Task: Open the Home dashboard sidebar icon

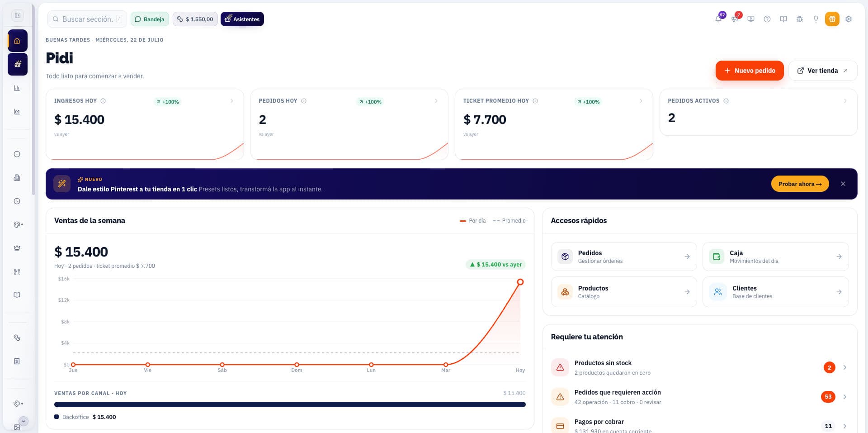Action: (18, 41)
